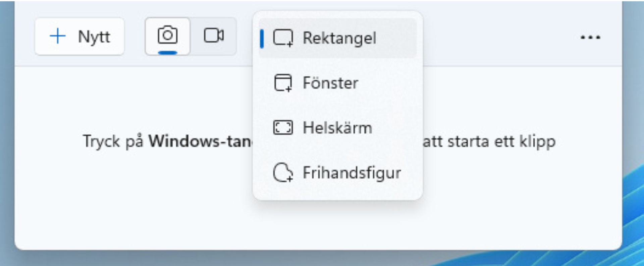Screen dimensions: 644x266
Task: Click the full-screen snip icon
Action: point(283,128)
